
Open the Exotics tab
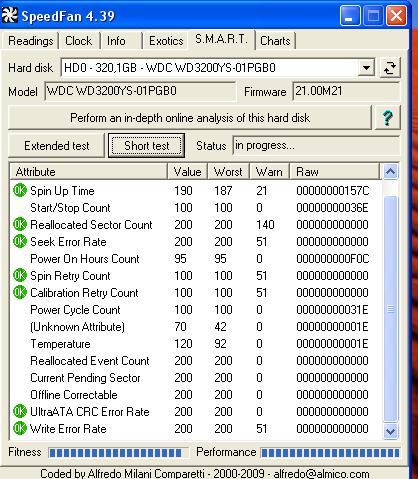[x=166, y=41]
